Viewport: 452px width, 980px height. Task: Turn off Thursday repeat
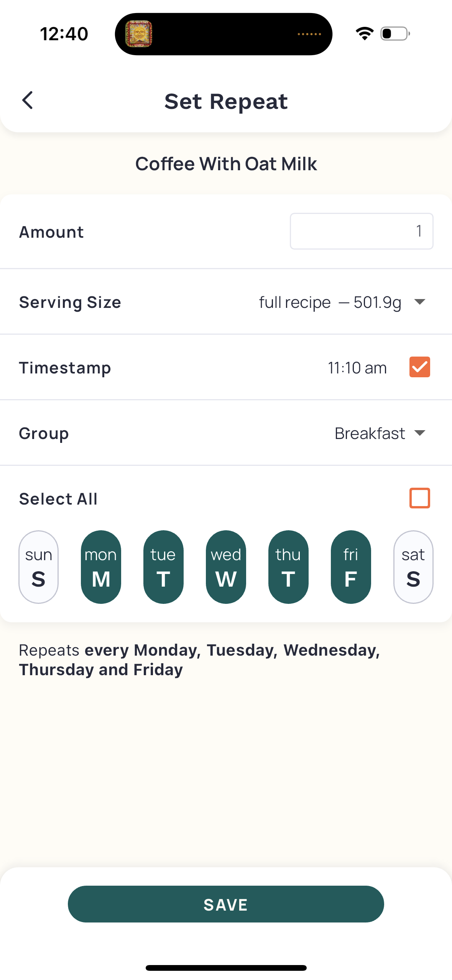click(288, 567)
